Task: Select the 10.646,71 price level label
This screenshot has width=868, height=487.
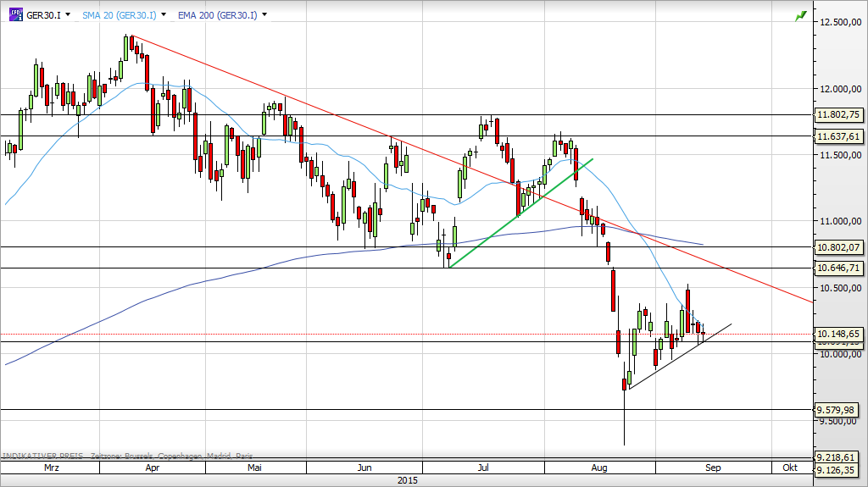Action: pos(838,268)
